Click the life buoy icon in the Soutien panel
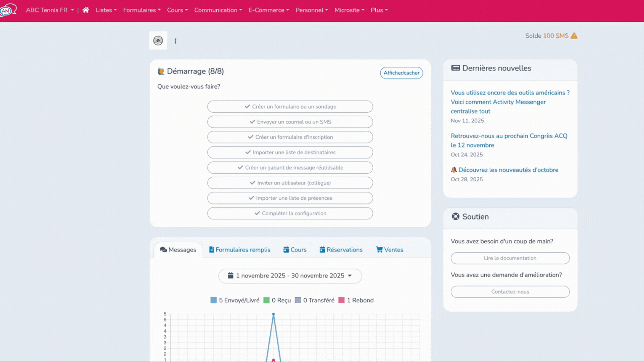 (x=455, y=217)
